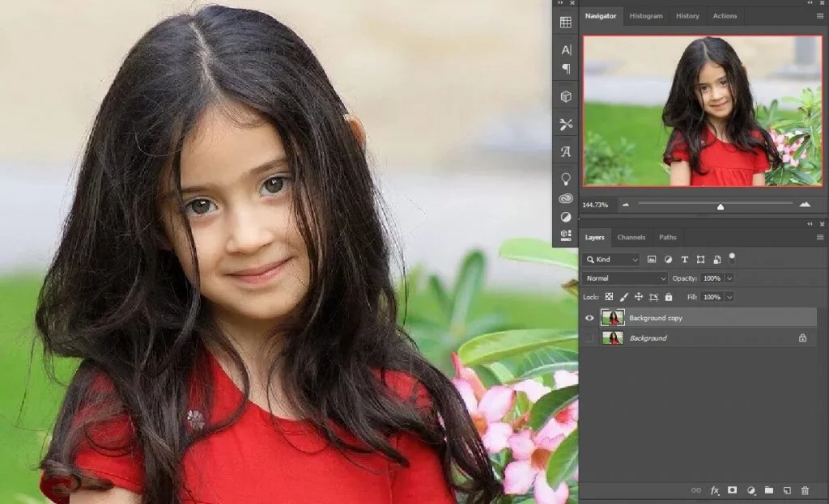Select the Background layer thumbnail
Viewport: 829px width, 504px height.
click(613, 338)
